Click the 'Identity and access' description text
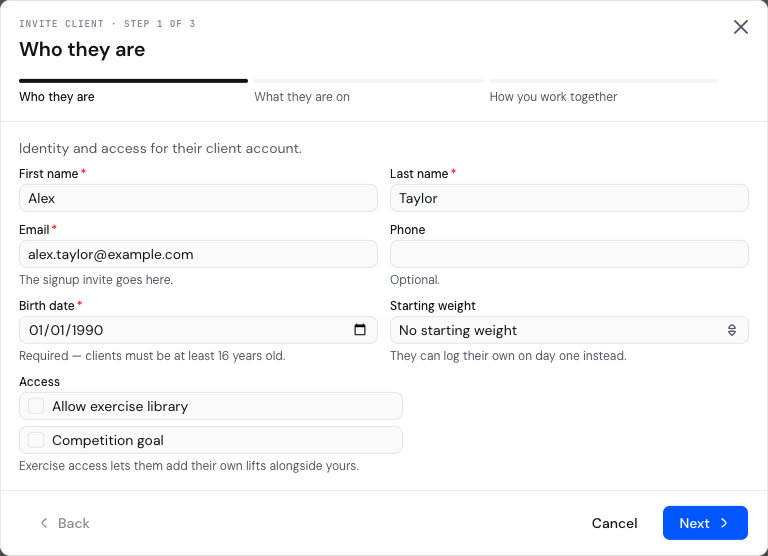Screen dimensions: 768x556 point(160,148)
